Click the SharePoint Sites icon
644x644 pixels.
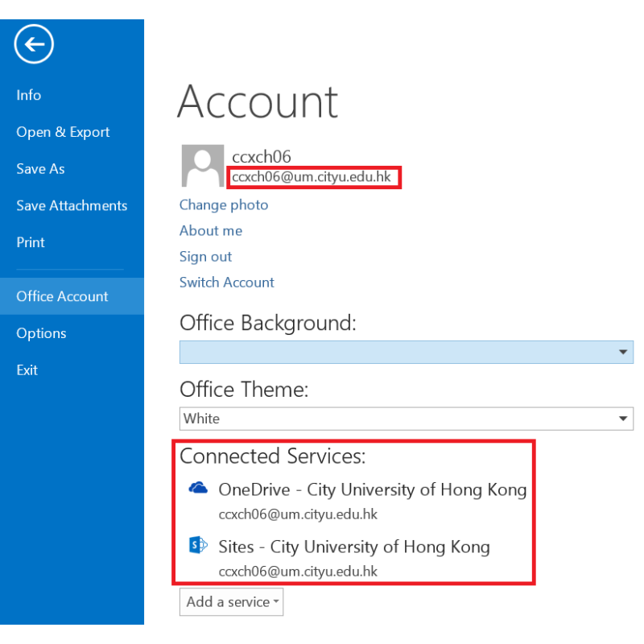tap(198, 545)
